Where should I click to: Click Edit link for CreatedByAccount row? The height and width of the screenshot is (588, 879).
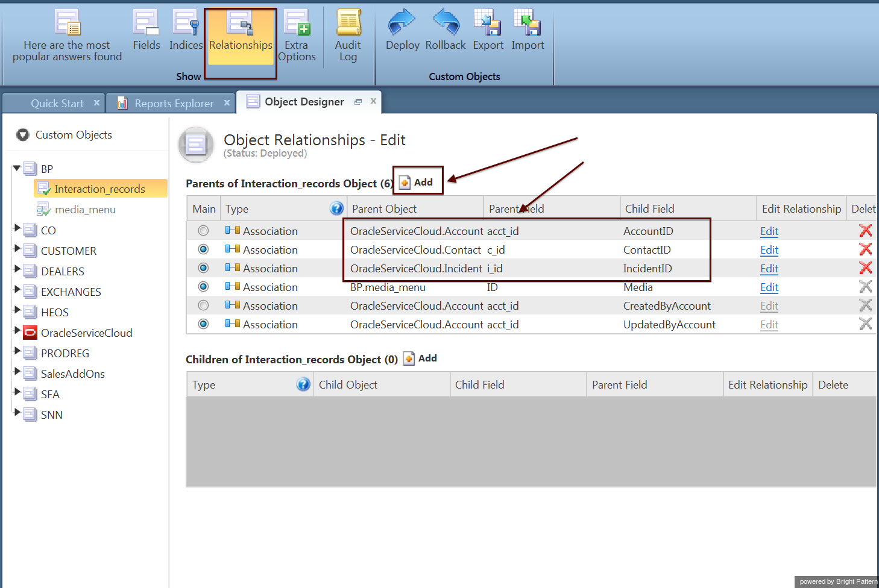point(769,306)
